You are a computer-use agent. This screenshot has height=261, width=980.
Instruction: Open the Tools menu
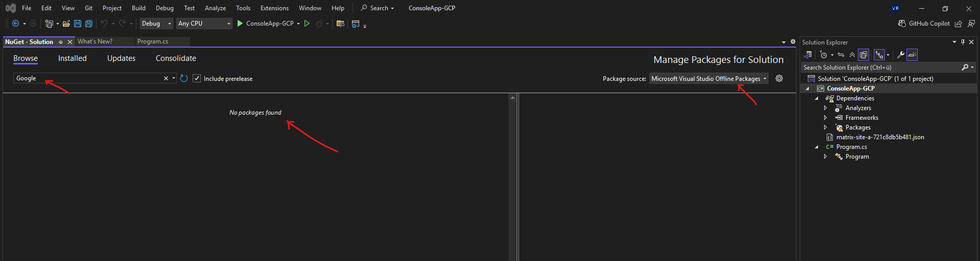(243, 8)
